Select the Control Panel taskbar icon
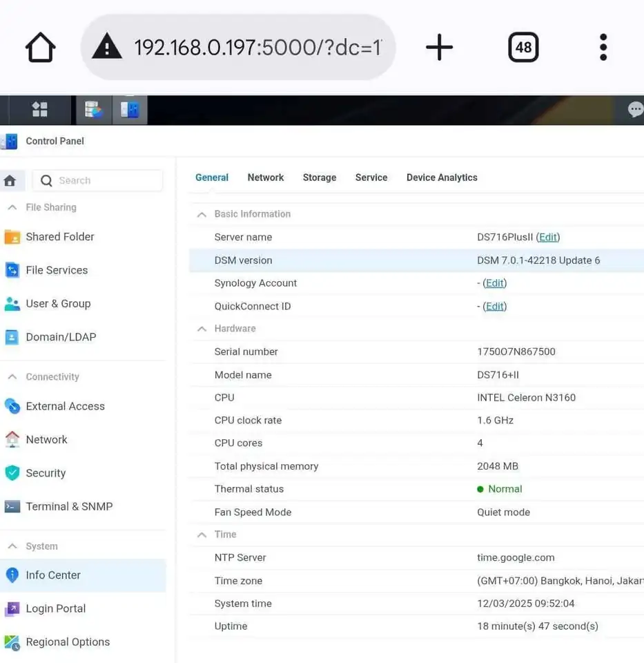This screenshot has height=663, width=644. (x=130, y=110)
